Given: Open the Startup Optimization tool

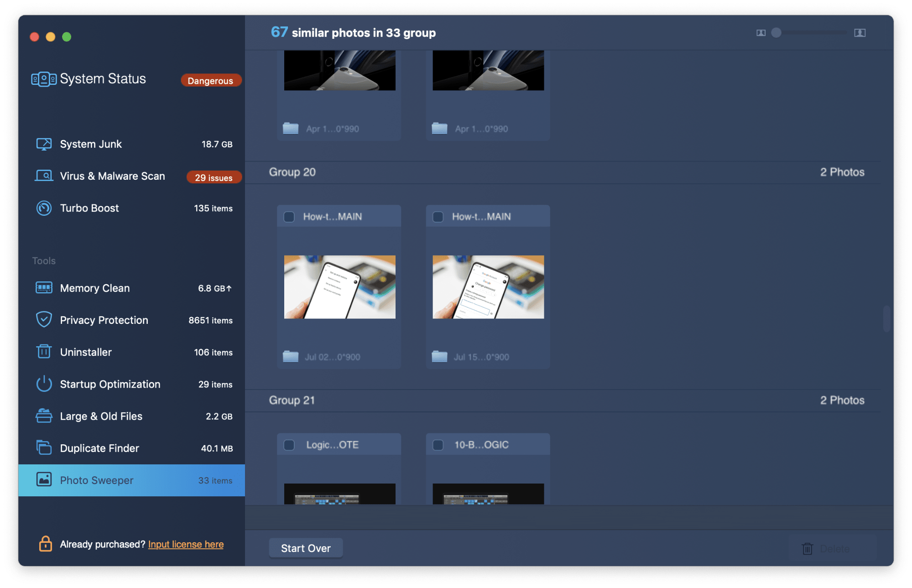Looking at the screenshot, I should click(109, 384).
